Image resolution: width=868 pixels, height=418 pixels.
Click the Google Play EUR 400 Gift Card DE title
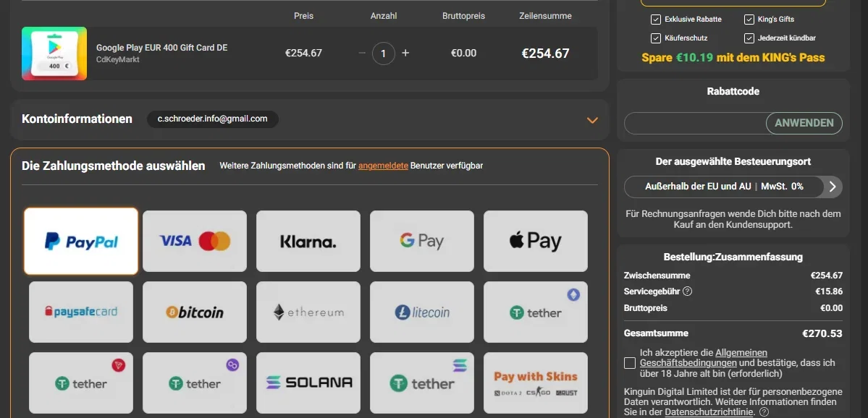161,48
